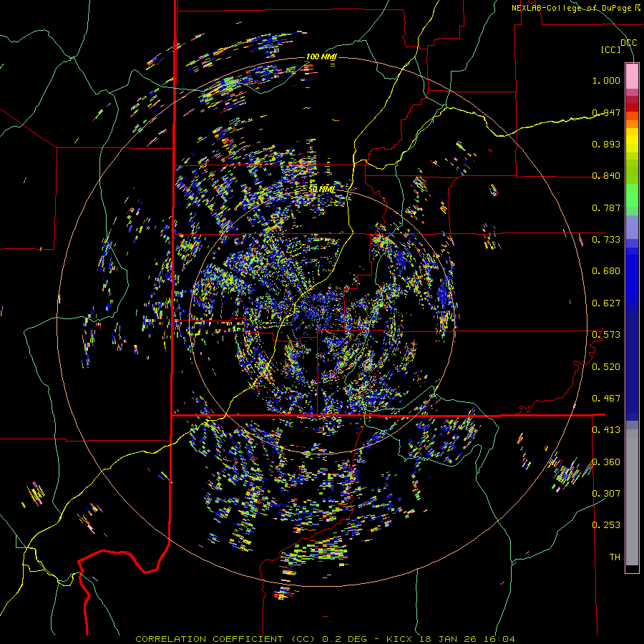Pick the red band of the color scale
644x644 pixels.
coord(632,107)
